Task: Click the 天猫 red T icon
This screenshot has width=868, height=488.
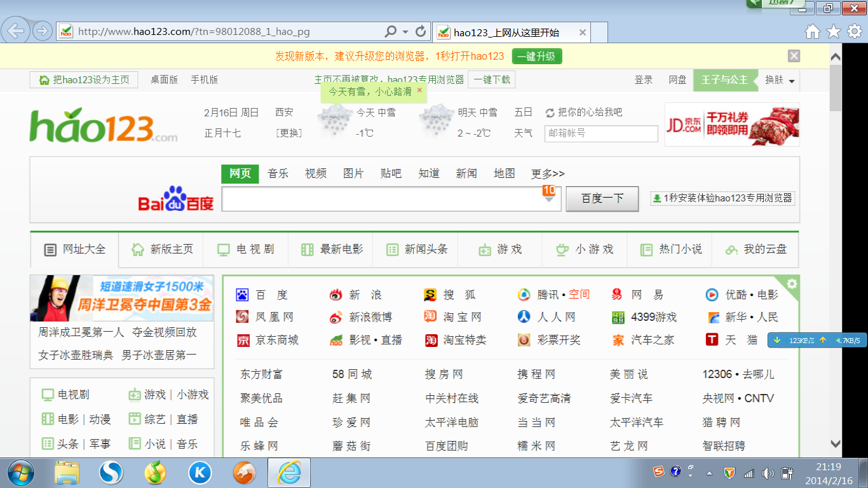Action: [x=712, y=340]
